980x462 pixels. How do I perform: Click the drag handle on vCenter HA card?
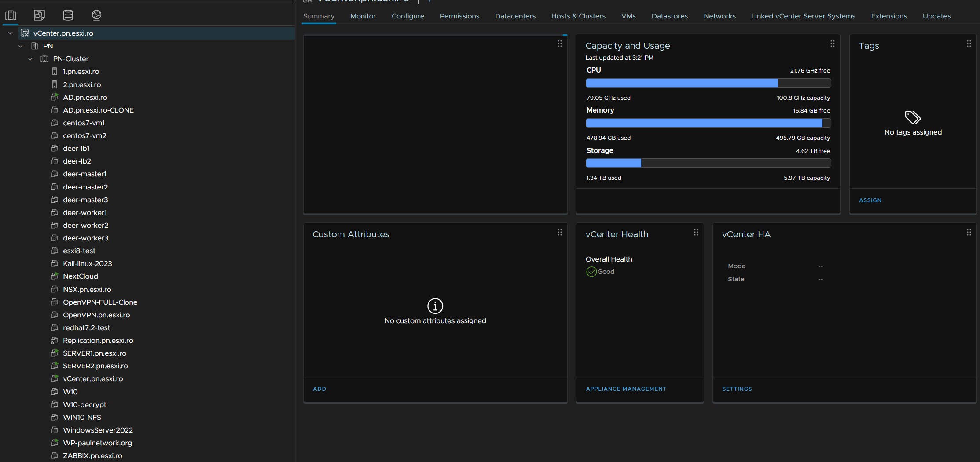coord(969,232)
